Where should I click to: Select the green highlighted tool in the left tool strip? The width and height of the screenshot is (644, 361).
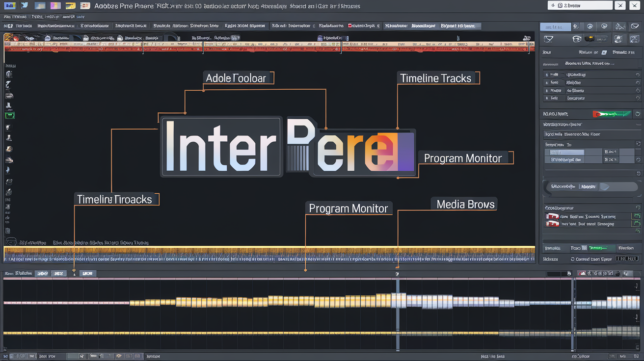[x=9, y=115]
